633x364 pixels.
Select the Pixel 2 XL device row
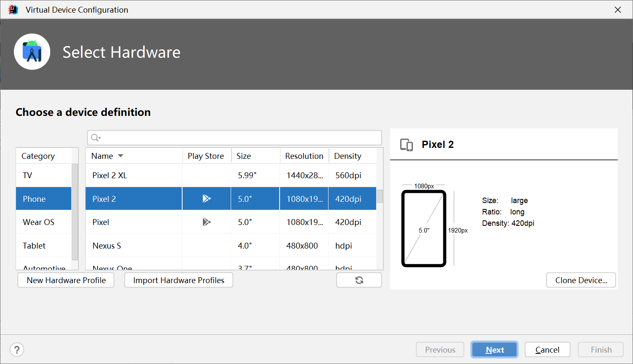click(231, 175)
